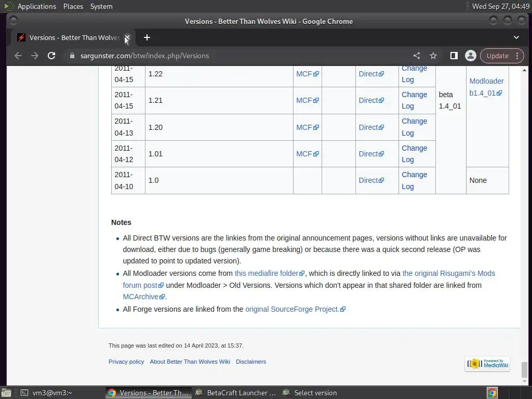This screenshot has height=399, width=532.
Task: Open MCF link for version 1.01
Action: [x=308, y=154]
